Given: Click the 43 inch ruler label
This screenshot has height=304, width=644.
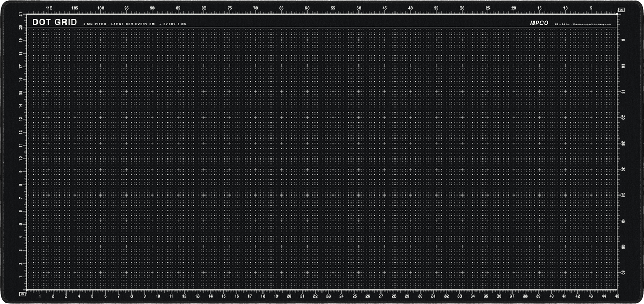Looking at the screenshot, I should pyautogui.click(x=591, y=296).
